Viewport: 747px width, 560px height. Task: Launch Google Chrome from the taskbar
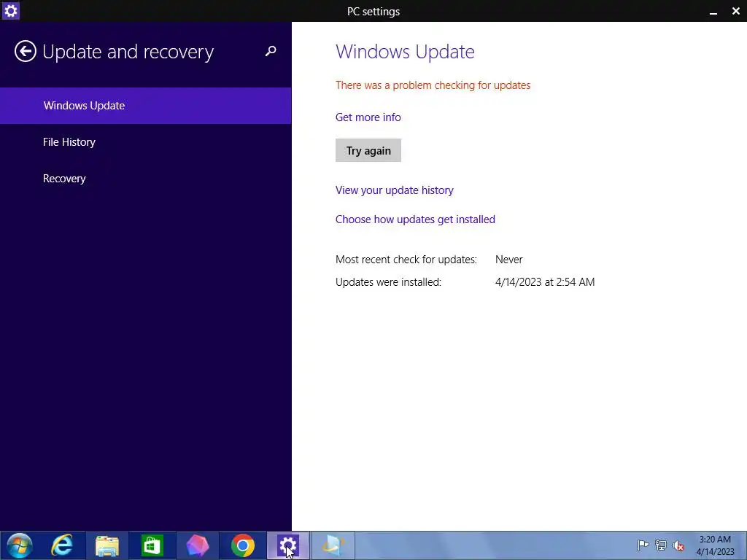point(242,545)
